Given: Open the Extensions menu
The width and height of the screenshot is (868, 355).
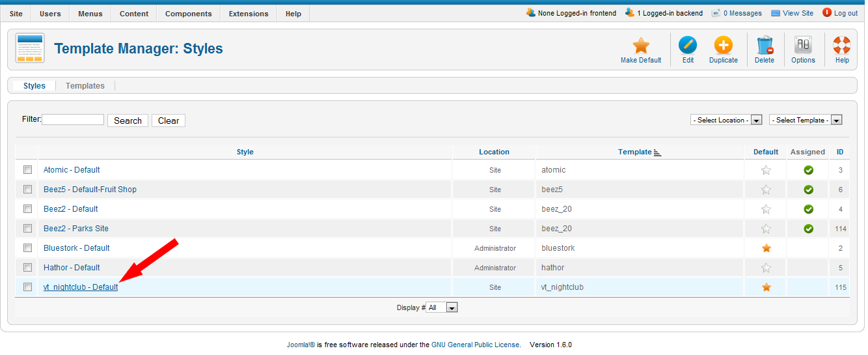Looking at the screenshot, I should pos(249,14).
